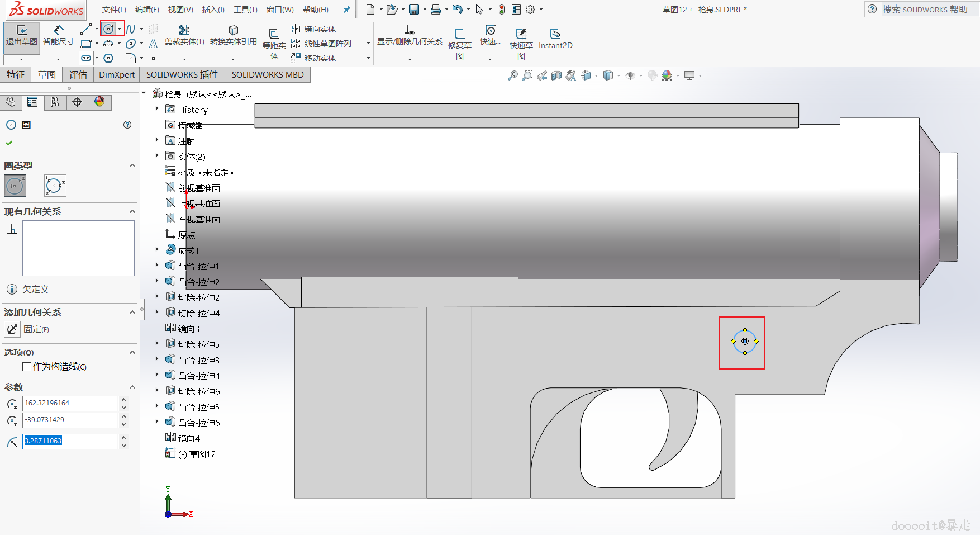The image size is (980, 535).
Task: Switch to the 特征 (Features) tab
Action: click(x=16, y=75)
